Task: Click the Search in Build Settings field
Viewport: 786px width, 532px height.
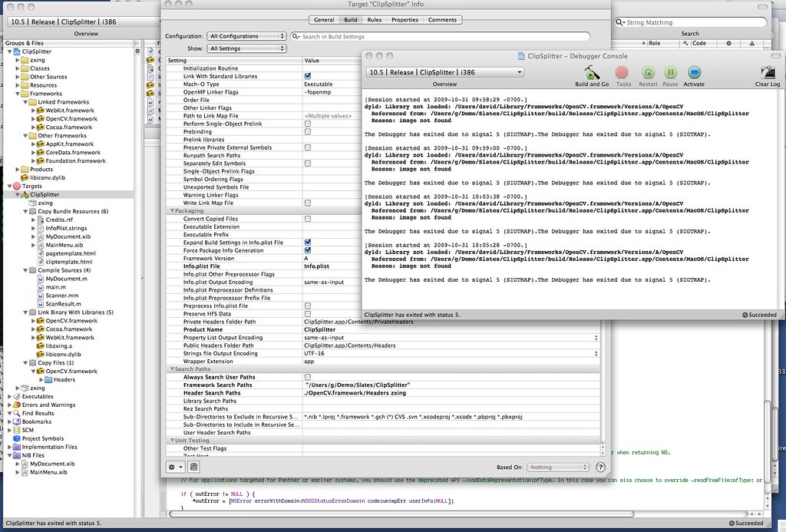Action: tap(440, 36)
